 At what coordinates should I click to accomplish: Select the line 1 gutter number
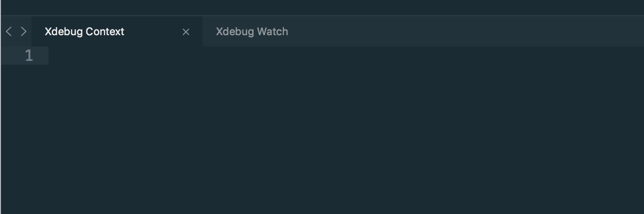coord(29,56)
